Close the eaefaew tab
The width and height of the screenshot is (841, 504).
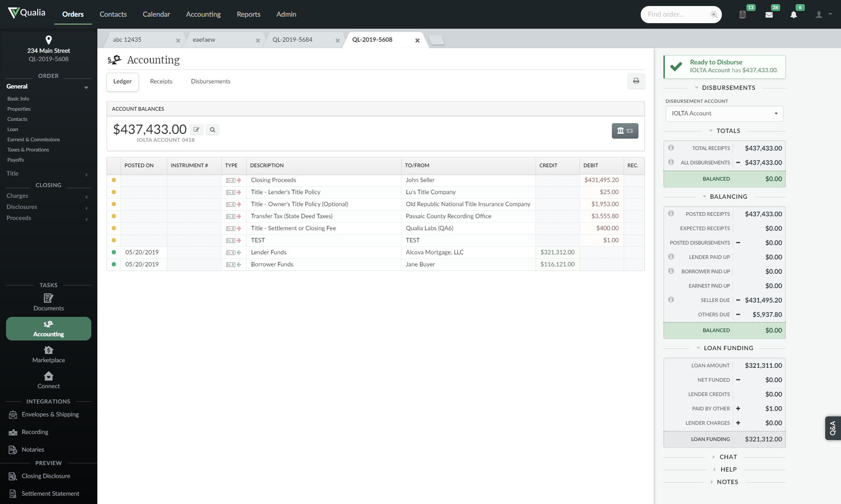[258, 40]
